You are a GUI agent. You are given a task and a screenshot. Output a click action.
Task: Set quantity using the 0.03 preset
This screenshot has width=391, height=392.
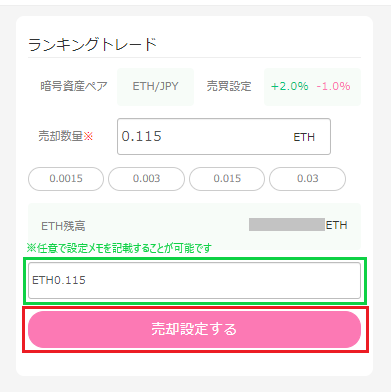[307, 179]
